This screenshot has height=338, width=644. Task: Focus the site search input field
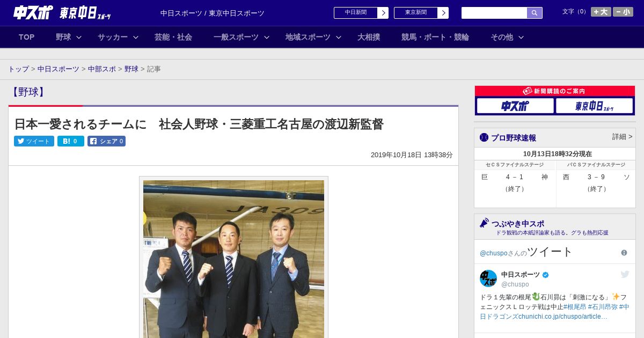coord(494,13)
